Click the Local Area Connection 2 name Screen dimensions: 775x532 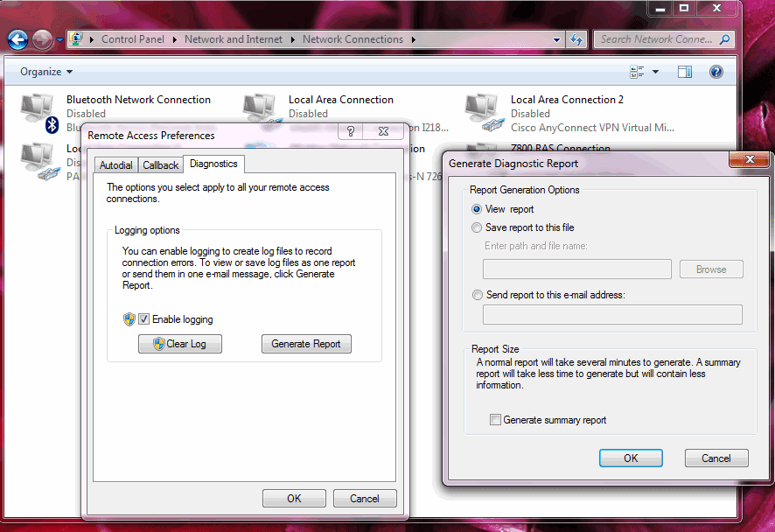click(567, 100)
